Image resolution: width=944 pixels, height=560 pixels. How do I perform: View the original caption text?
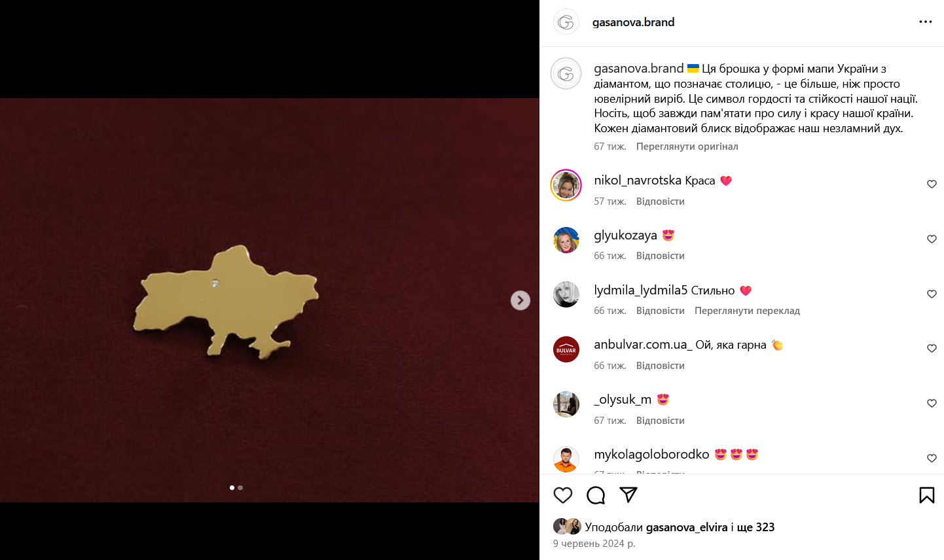687,147
